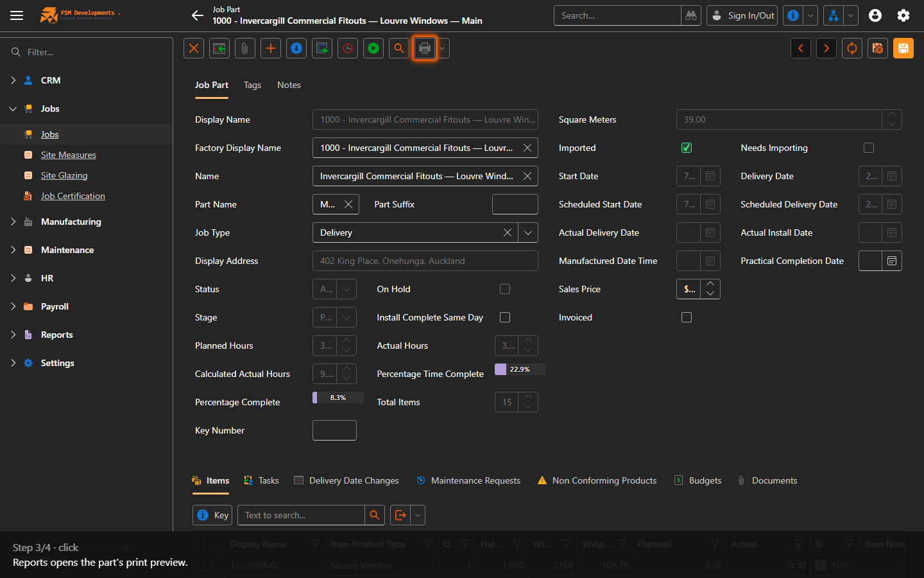Screen dimensions: 924x578
Task: Toggle Install Complete Same Day checkbox
Action: pos(505,317)
